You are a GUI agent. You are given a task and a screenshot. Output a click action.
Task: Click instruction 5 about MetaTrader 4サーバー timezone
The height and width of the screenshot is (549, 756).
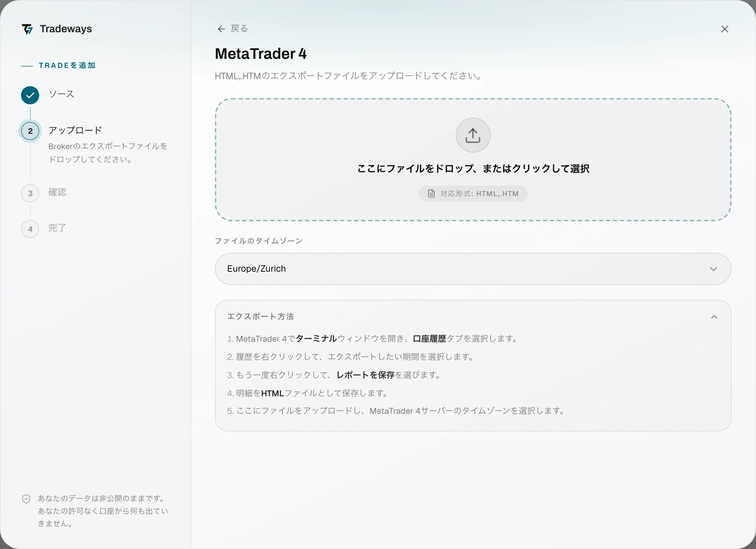pyautogui.click(x=397, y=411)
